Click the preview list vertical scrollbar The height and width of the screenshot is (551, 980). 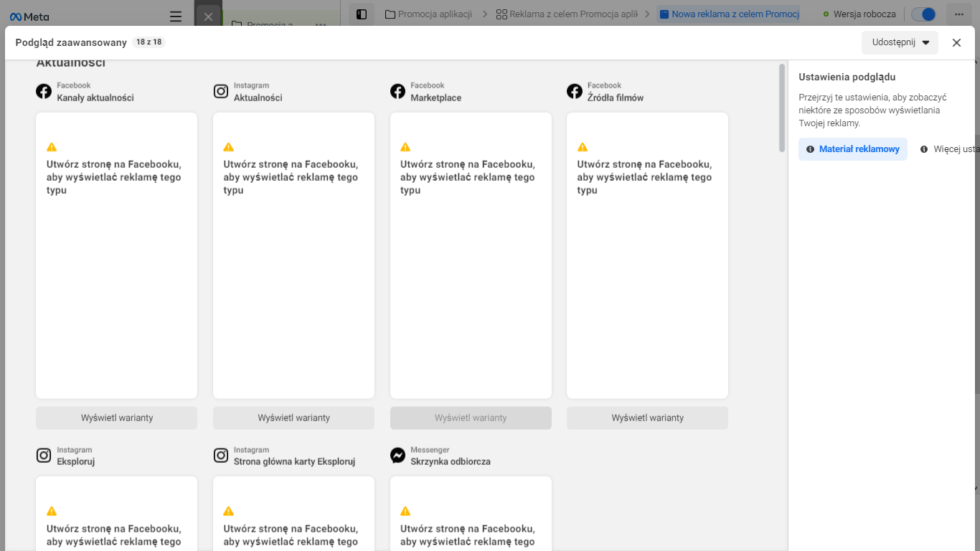click(782, 108)
